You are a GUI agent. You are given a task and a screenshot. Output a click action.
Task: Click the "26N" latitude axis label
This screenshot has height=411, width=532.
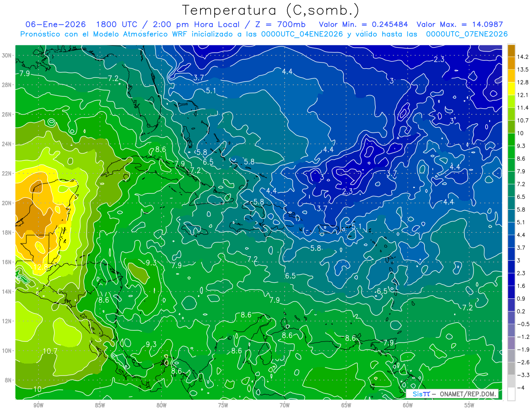[7, 114]
